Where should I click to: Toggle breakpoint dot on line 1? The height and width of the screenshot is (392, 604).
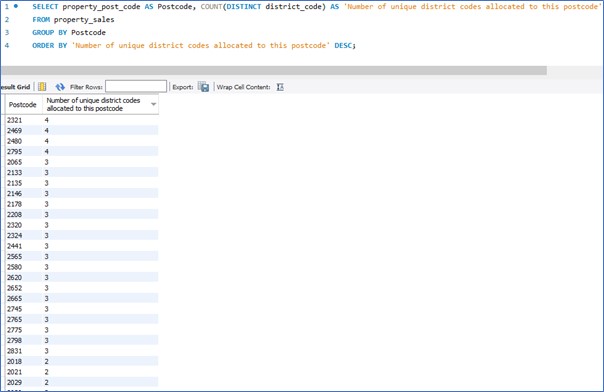(x=16, y=6)
